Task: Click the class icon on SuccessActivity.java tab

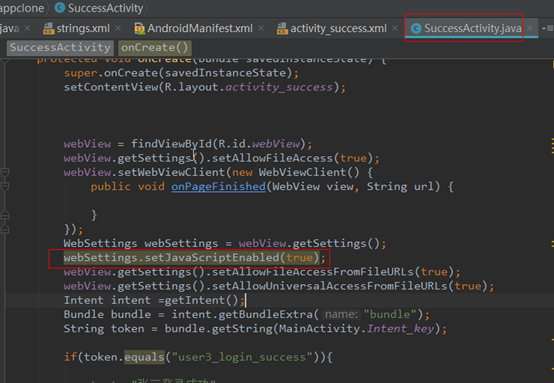Action: coord(416,28)
